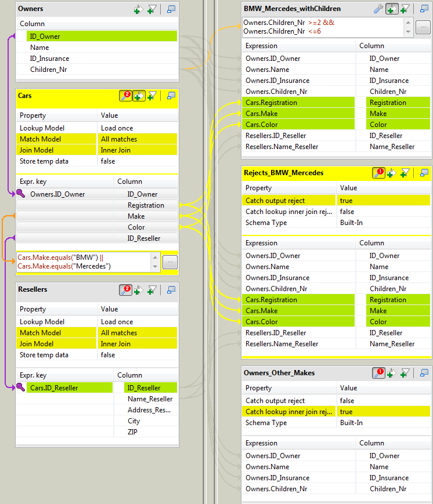Activate the expression filter funnel in Owners table
The height and width of the screenshot is (504, 433).
point(152,9)
